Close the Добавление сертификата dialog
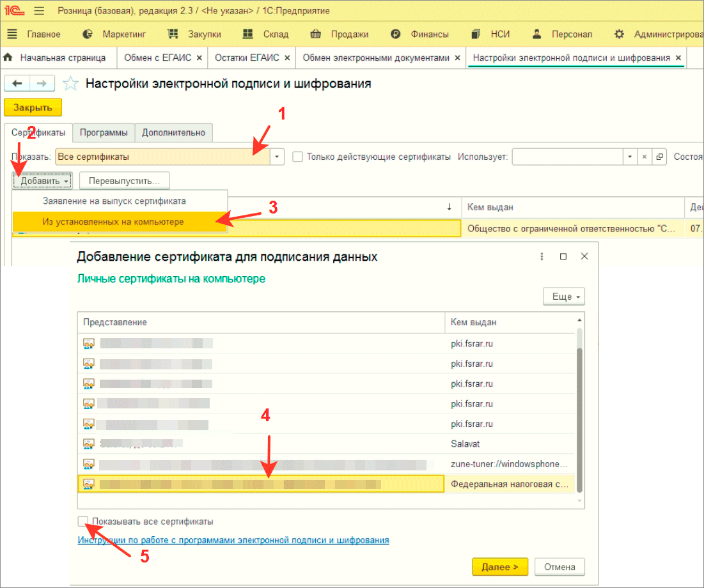This screenshot has height=588, width=704. tap(584, 256)
